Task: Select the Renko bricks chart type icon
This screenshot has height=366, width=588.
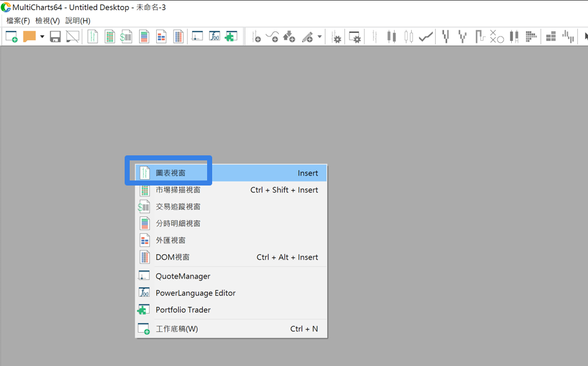Action: tap(551, 36)
